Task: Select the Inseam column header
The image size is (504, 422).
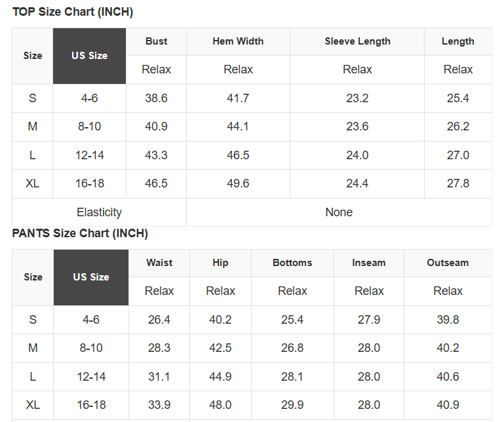Action: 369,263
